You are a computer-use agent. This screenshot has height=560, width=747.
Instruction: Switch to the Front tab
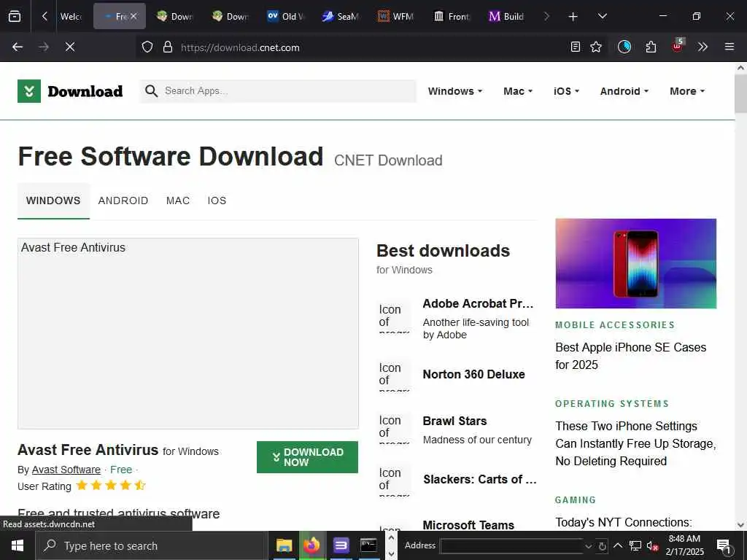[x=451, y=17]
